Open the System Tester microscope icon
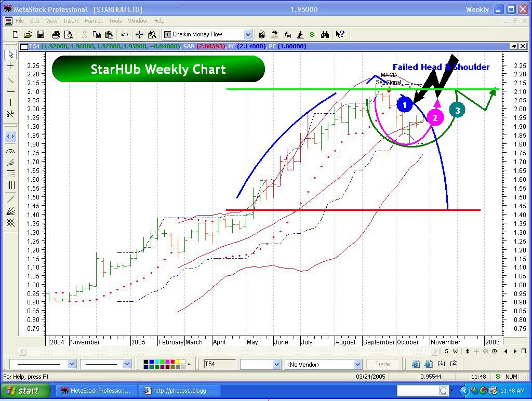Image resolution: width=532 pixels, height=401 pixels. pos(300,34)
